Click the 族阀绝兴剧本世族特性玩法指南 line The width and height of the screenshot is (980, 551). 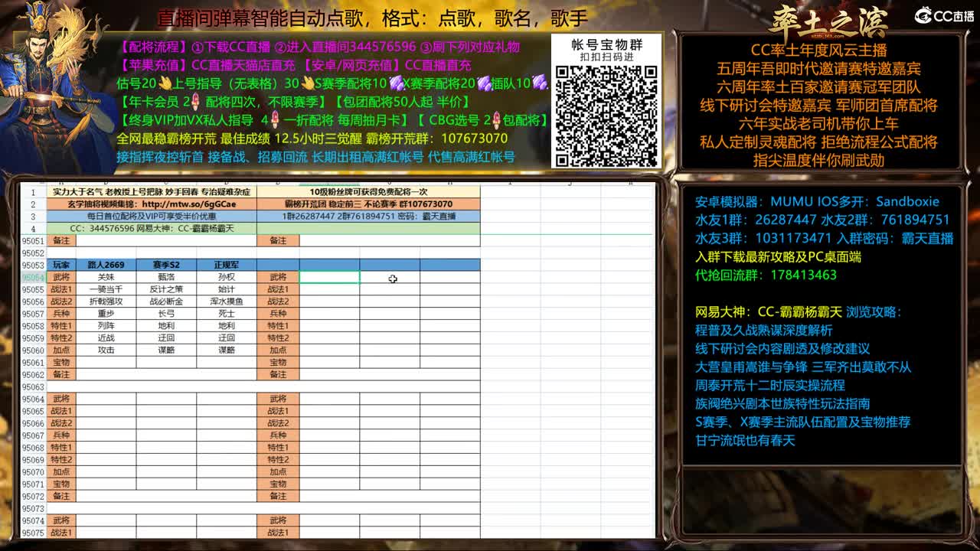(x=782, y=403)
